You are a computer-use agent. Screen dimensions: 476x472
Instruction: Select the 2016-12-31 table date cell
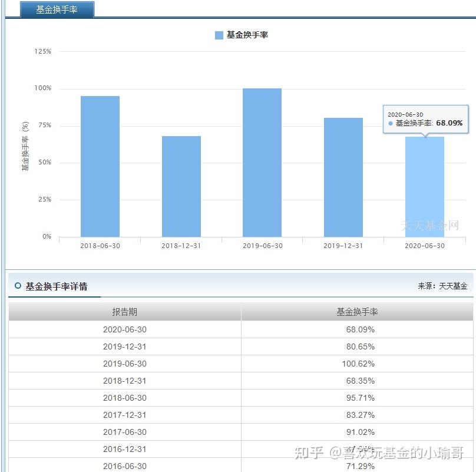(x=125, y=449)
